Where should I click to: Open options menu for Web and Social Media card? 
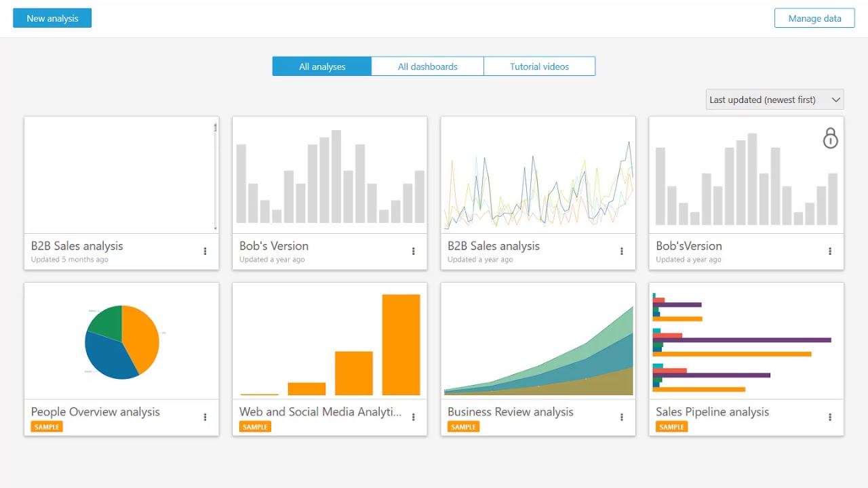pos(414,418)
